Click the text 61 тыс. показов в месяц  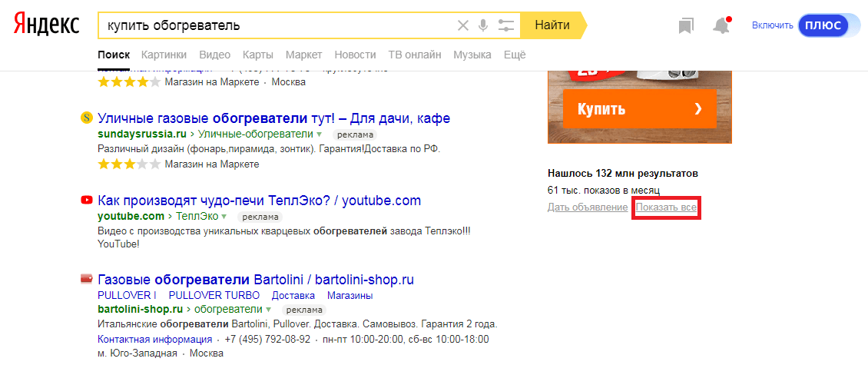point(604,190)
